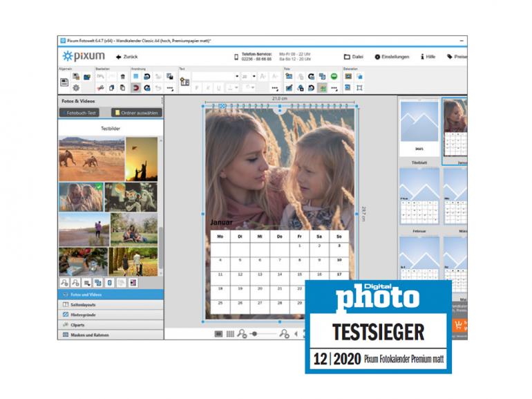Click the zoom out magnifier icon
The width and height of the screenshot is (532, 399).
(242, 334)
